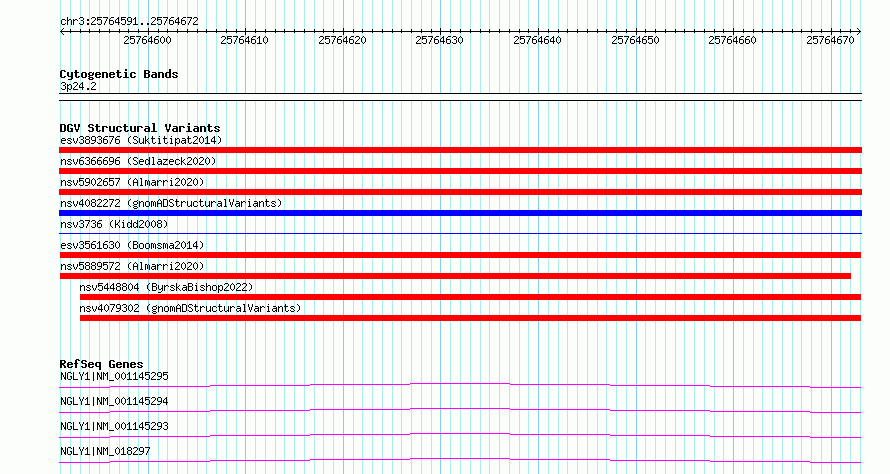Click the magenta line under NGLY1|NM_001145293
This screenshot has height=474, width=890.
click(460, 435)
